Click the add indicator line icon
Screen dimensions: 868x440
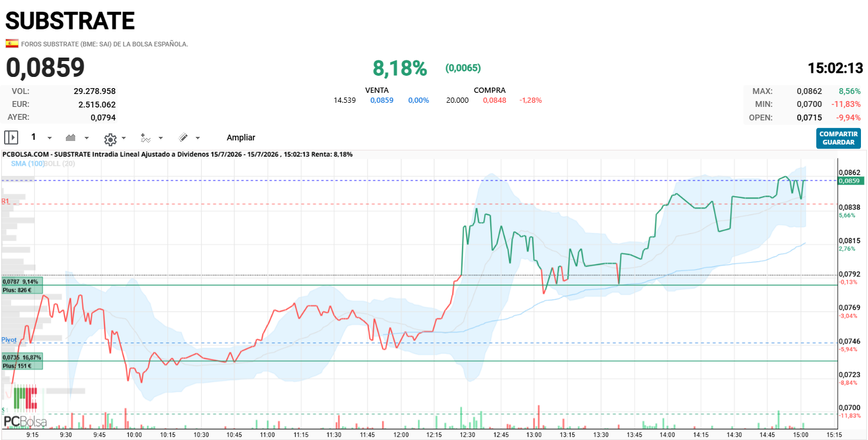[146, 138]
